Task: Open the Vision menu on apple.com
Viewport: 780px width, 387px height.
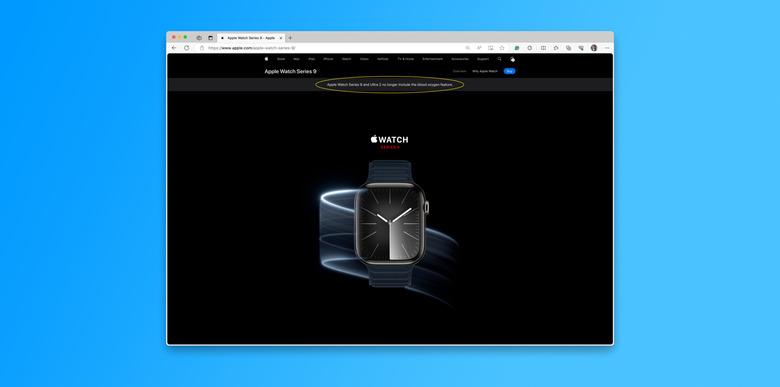Action: coord(364,59)
